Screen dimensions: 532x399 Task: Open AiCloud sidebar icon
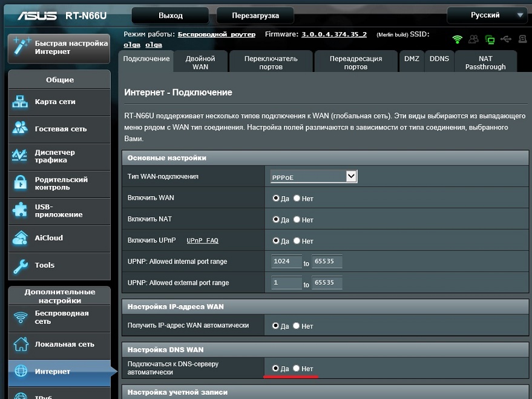(x=20, y=238)
